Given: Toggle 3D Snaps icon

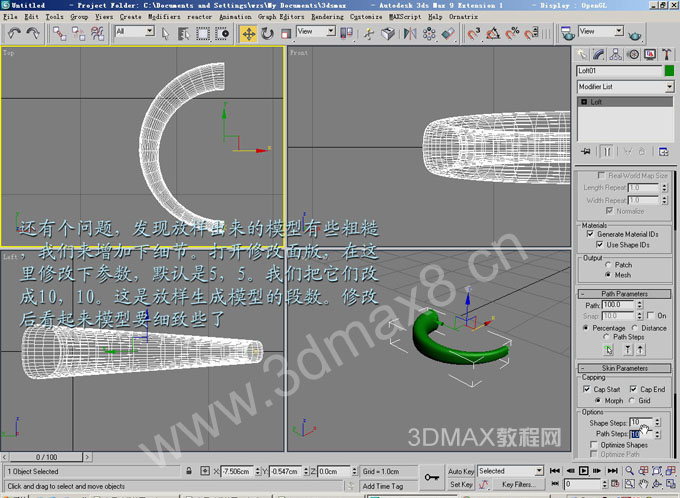Looking at the screenshot, I should click(474, 33).
